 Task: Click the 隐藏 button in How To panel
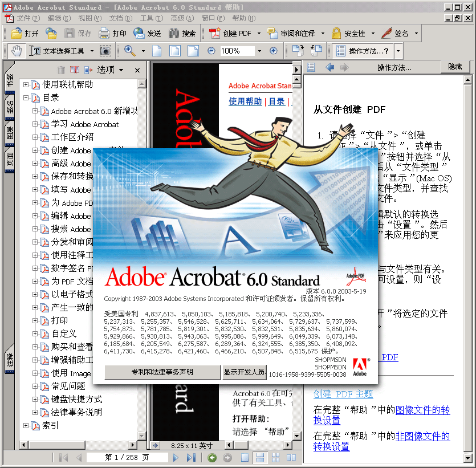coord(455,67)
